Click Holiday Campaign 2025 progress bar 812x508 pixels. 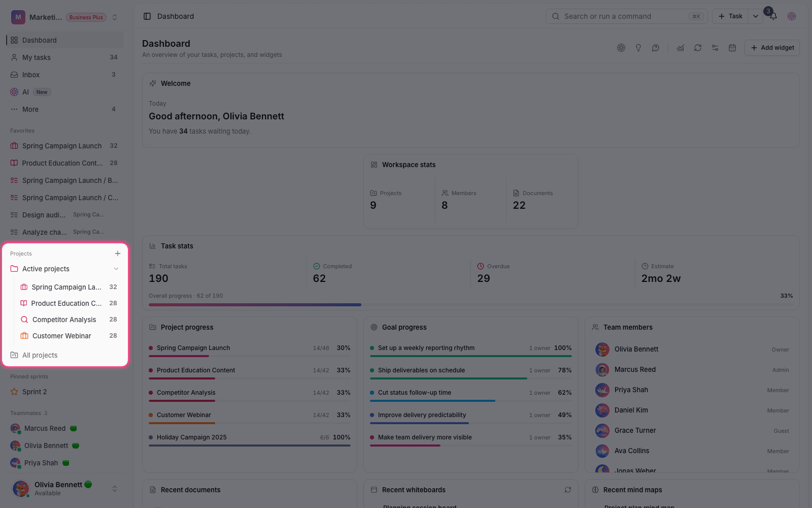click(x=250, y=446)
